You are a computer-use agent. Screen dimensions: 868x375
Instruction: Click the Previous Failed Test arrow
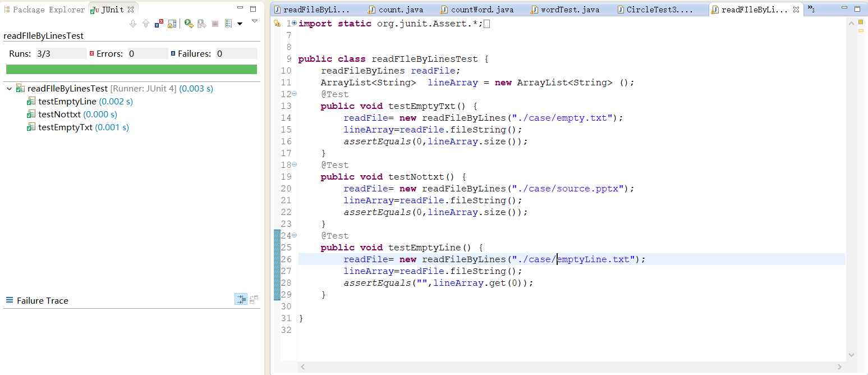point(146,24)
